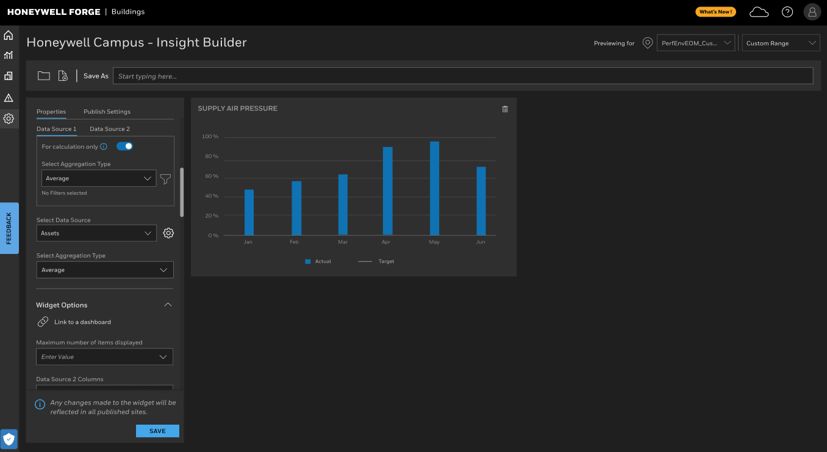Open the FEEDBACK side tab

[9, 228]
